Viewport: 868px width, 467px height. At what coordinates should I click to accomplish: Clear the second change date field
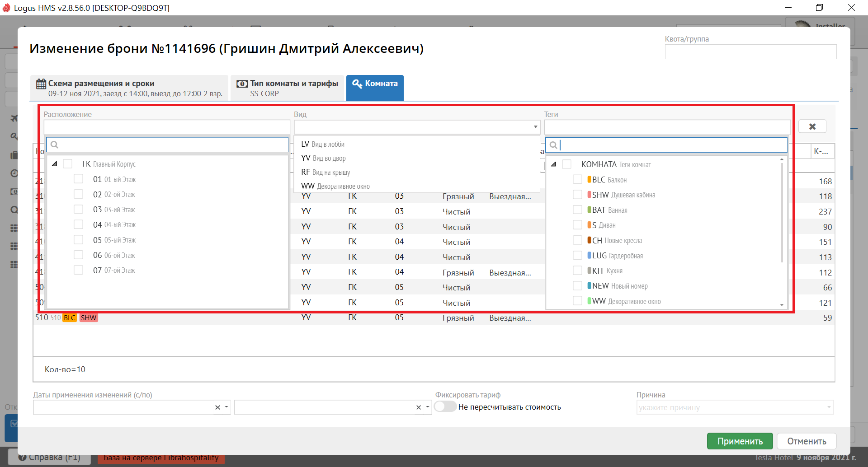[x=419, y=407]
